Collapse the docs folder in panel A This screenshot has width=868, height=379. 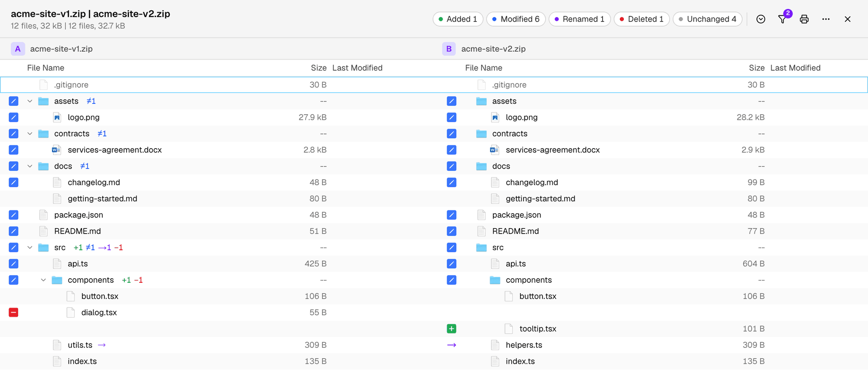[x=30, y=166]
